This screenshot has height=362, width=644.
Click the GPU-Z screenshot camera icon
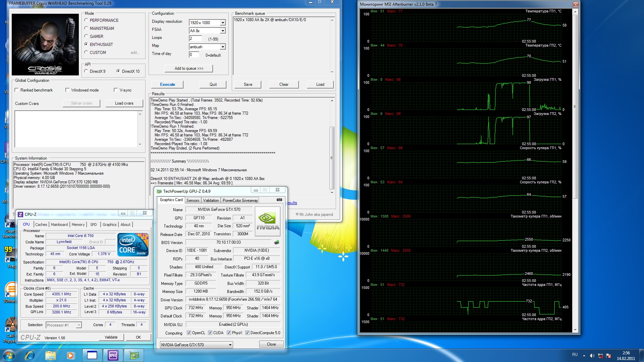(279, 200)
